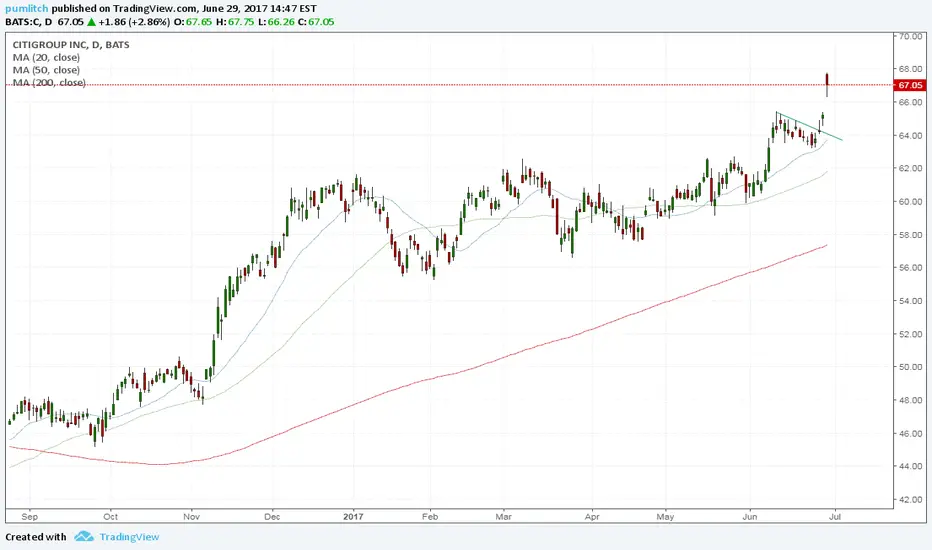
Task: Select the MA (50, close) legend entry
Action: pos(46,70)
